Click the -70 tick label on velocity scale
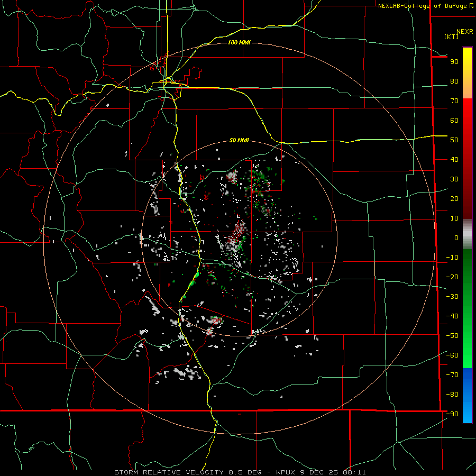Screen dimensions: 476x476 [452, 375]
